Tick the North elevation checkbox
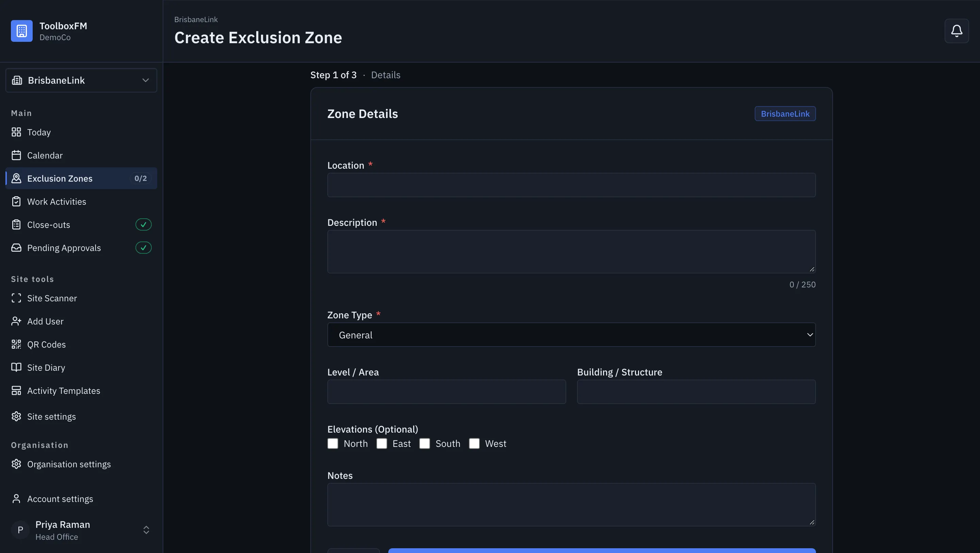 pyautogui.click(x=332, y=443)
